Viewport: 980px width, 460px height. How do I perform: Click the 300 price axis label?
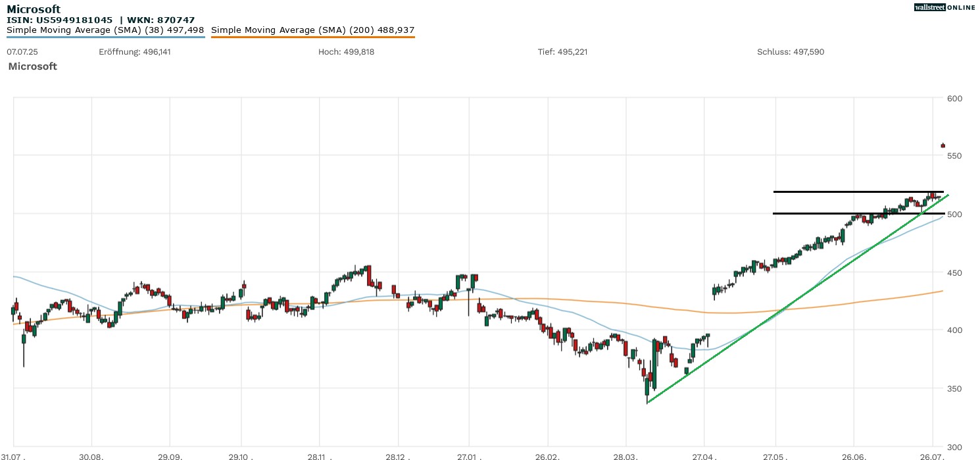pos(954,446)
